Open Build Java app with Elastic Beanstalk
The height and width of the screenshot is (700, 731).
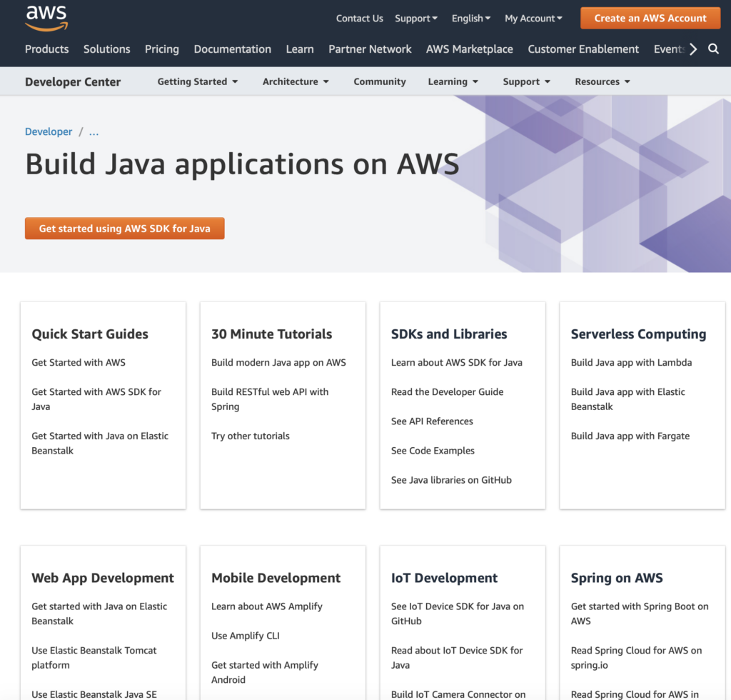coord(628,399)
